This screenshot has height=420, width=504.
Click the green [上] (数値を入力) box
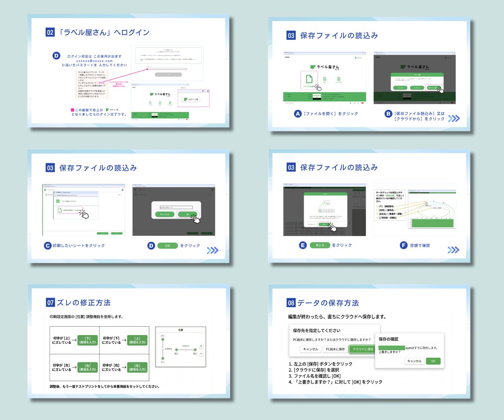click(x=138, y=340)
